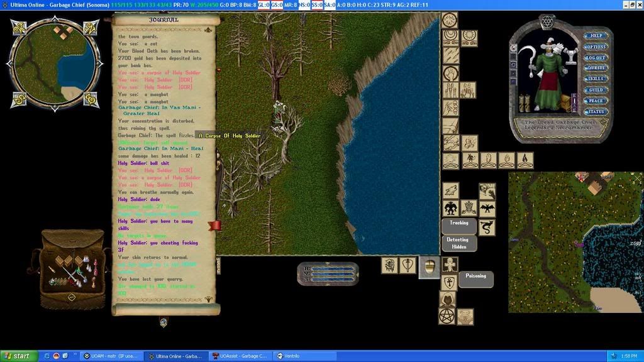Click the wavy circle icon at top

point(449,19)
